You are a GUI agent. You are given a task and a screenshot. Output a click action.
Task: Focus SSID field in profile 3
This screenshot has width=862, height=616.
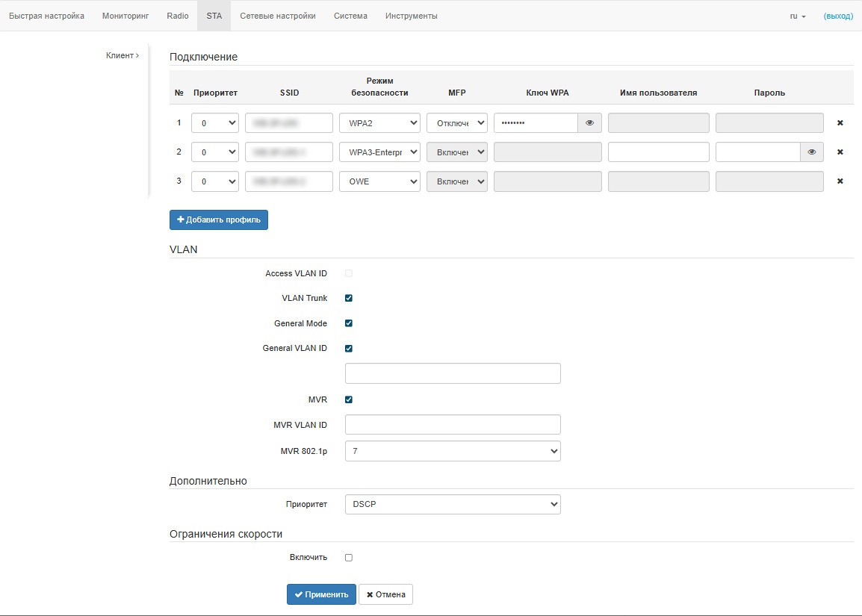[289, 181]
